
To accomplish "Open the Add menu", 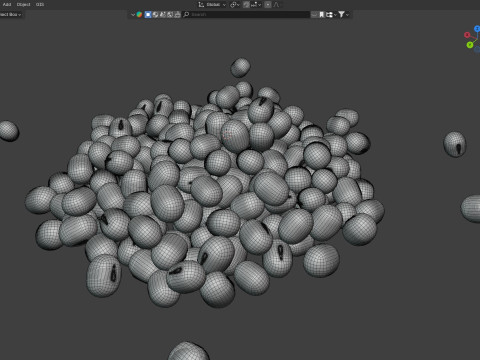I will tap(7, 5).
